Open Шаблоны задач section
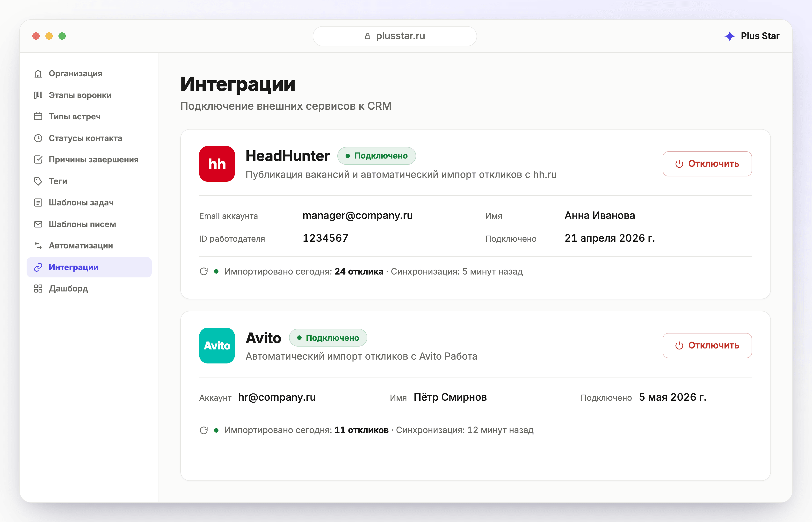The height and width of the screenshot is (522, 812). coord(89,203)
